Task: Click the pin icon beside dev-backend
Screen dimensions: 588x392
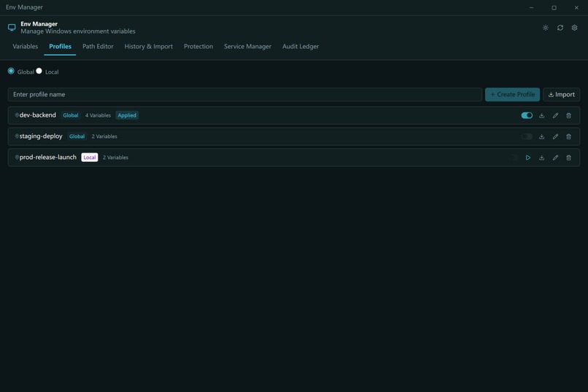Action: pos(17,115)
